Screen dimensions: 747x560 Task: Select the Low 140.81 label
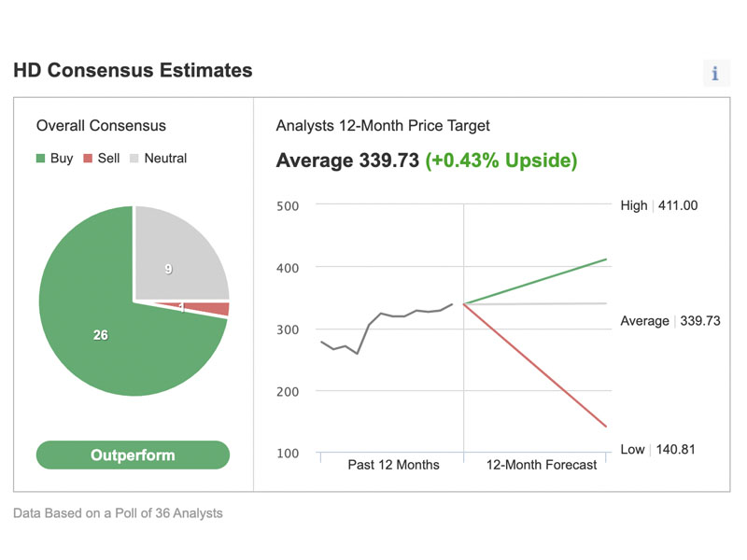point(658,449)
